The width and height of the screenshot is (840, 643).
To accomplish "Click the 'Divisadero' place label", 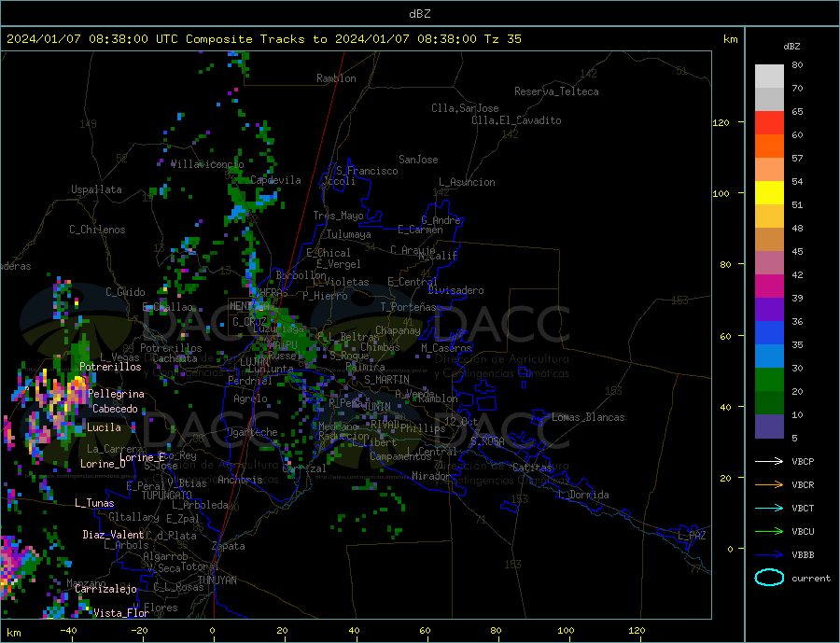I will point(455,290).
